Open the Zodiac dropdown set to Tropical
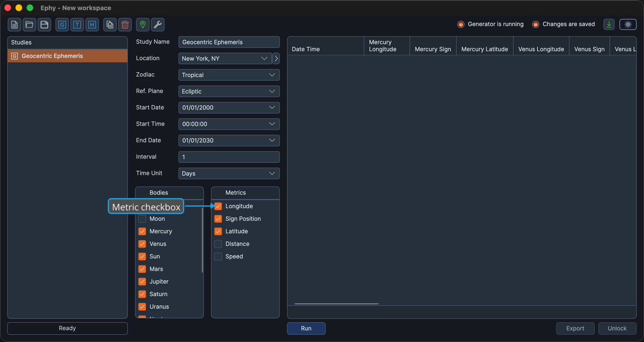The width and height of the screenshot is (644, 342). [x=229, y=75]
